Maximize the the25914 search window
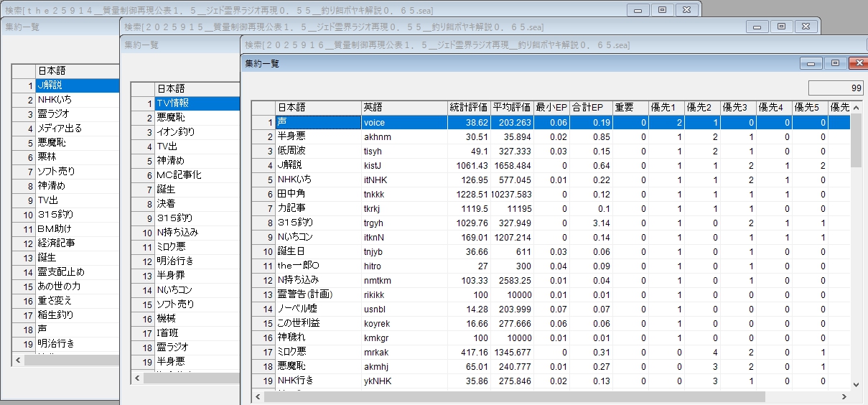The width and height of the screenshot is (868, 405). [x=663, y=9]
